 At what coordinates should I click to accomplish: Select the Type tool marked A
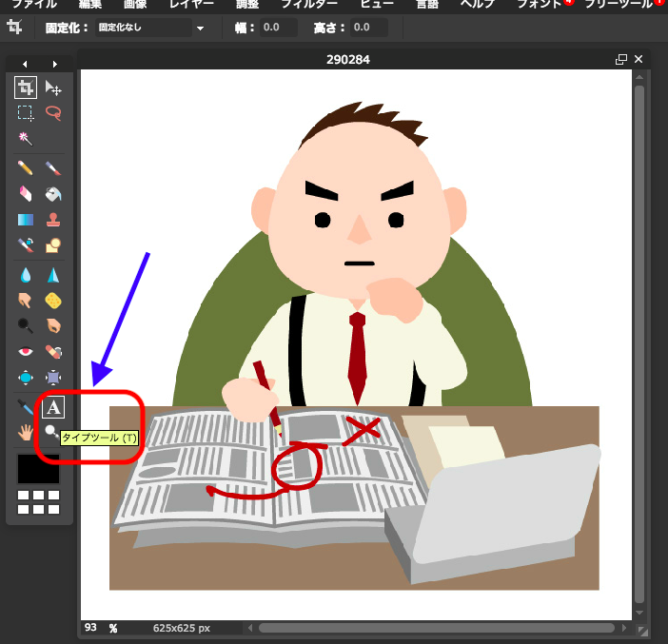53,407
